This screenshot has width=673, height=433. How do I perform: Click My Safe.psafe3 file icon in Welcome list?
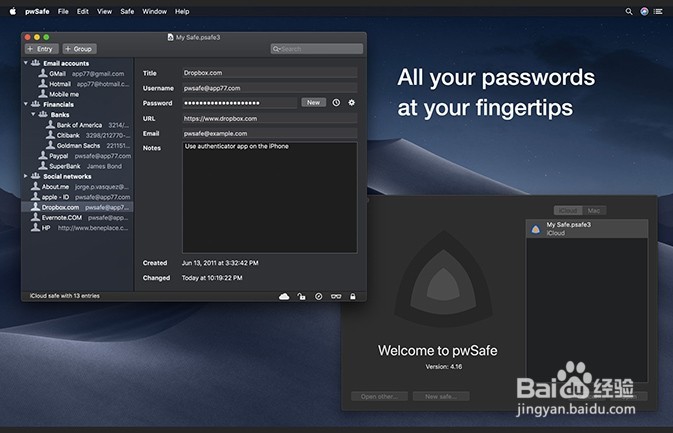pyautogui.click(x=536, y=229)
